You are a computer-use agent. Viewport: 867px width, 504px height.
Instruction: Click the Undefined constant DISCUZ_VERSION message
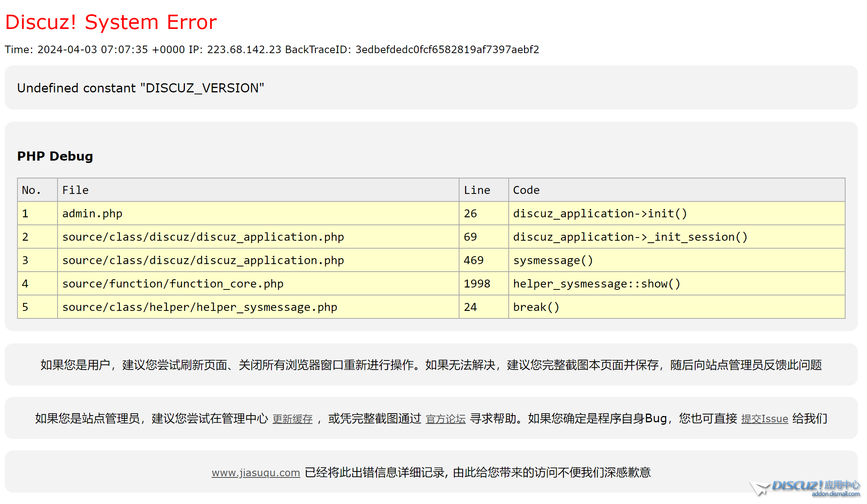click(x=140, y=88)
